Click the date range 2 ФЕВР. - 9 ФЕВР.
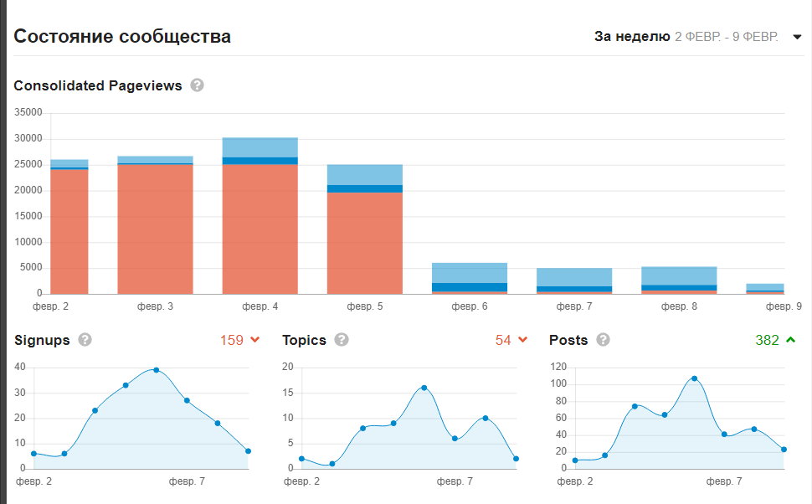The image size is (812, 504). 727,37
